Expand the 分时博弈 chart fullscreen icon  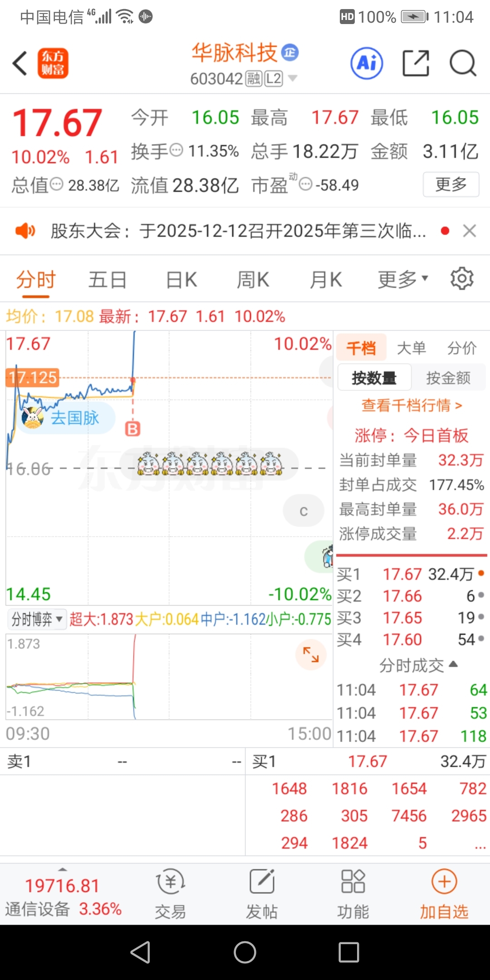[311, 654]
